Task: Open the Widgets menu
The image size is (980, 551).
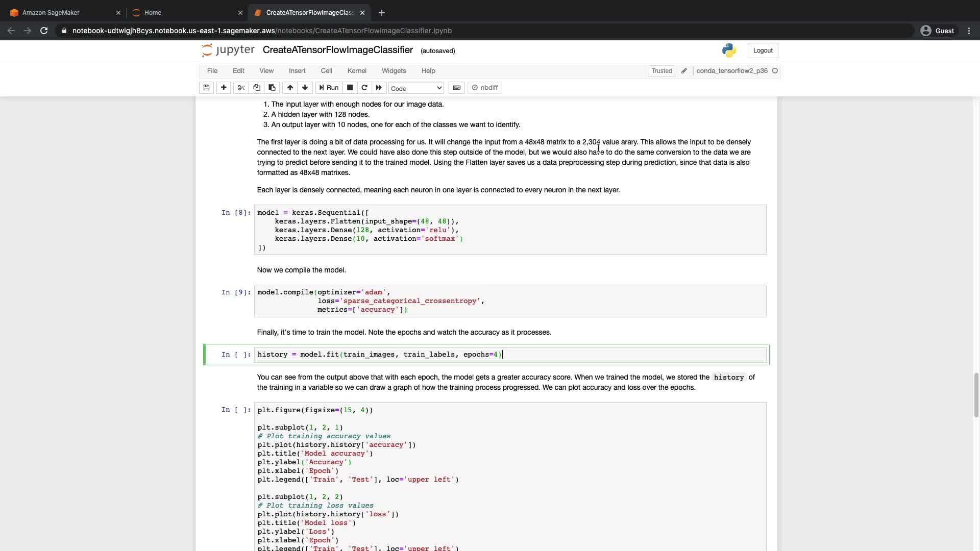Action: click(x=394, y=71)
